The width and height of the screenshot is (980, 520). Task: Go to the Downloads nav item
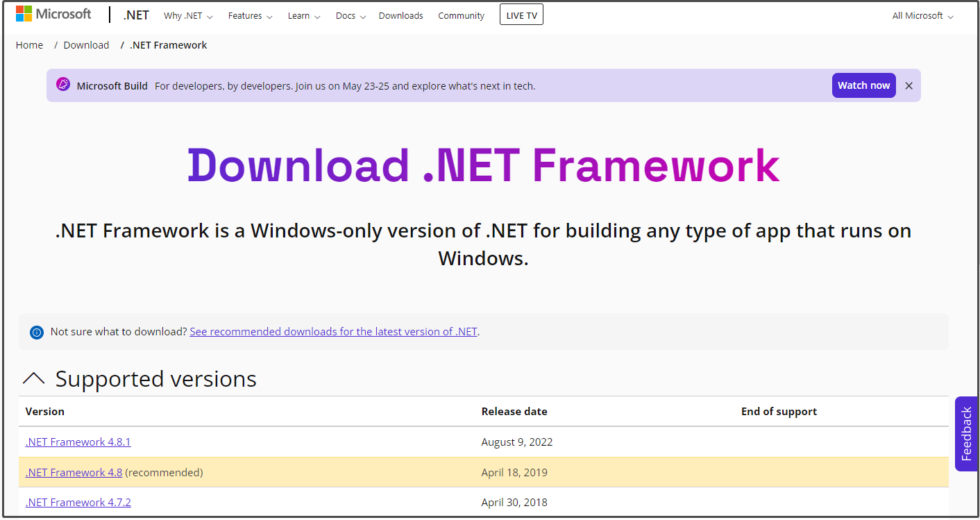[x=400, y=15]
